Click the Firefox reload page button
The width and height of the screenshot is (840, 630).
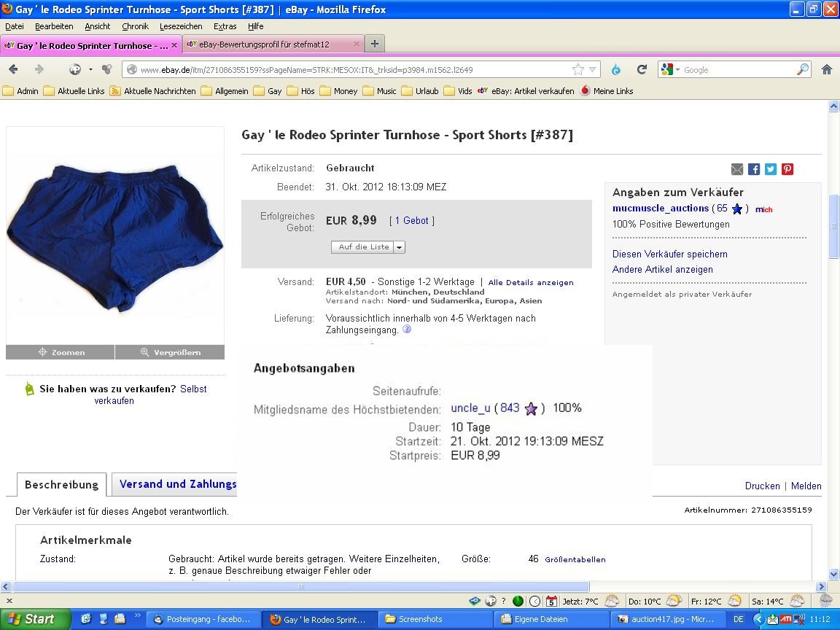click(x=642, y=70)
